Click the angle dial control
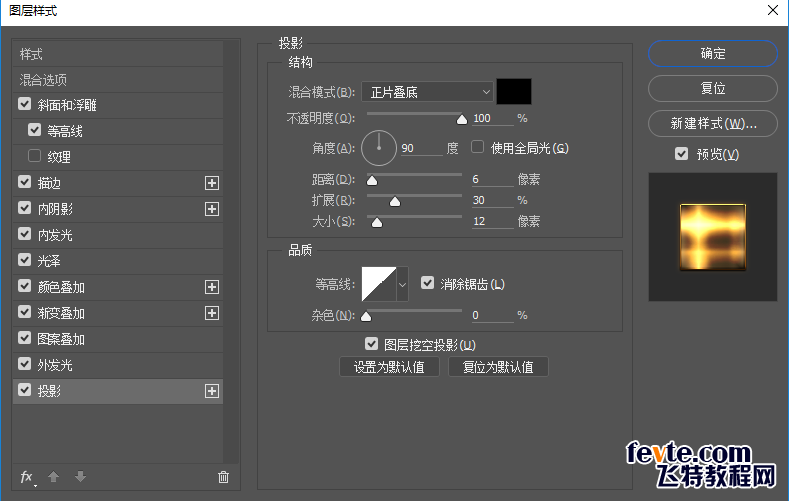The image size is (789, 501). tap(379, 148)
